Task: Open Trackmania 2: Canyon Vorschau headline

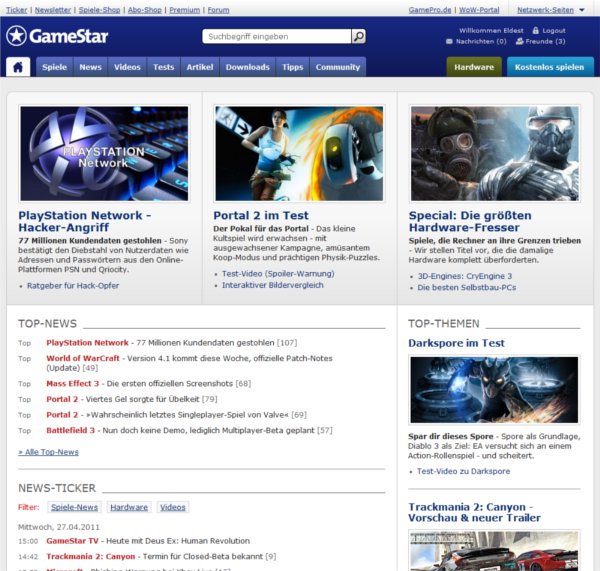Action: pyautogui.click(x=474, y=512)
